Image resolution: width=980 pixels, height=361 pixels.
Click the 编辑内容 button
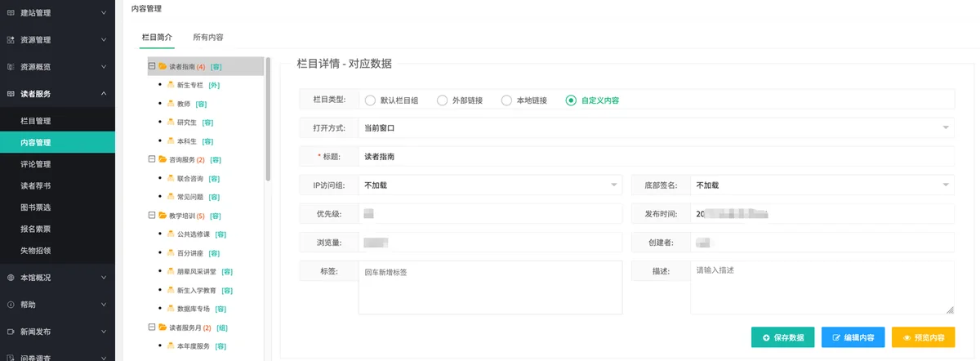pyautogui.click(x=853, y=337)
